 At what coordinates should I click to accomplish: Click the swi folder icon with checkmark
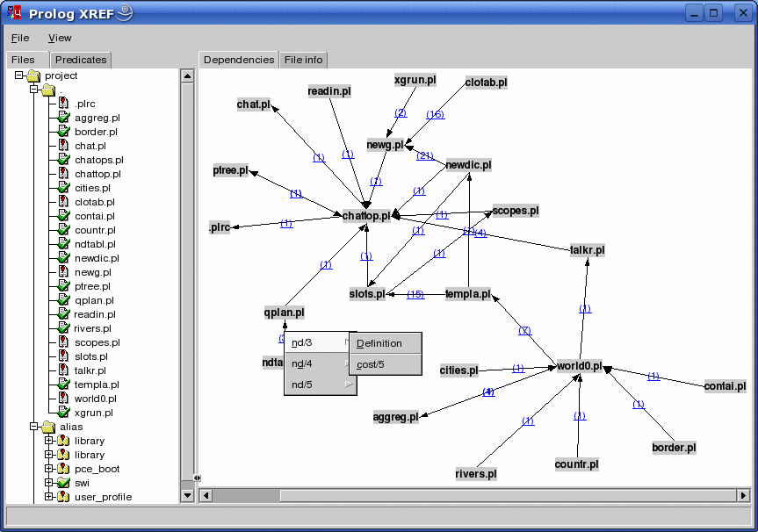click(x=63, y=483)
